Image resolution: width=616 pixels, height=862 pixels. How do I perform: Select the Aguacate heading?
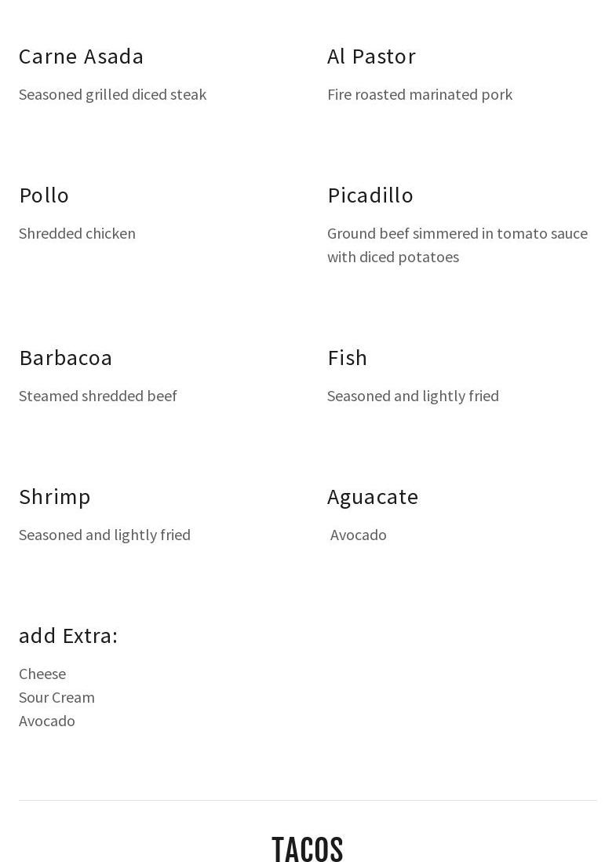[x=373, y=497]
